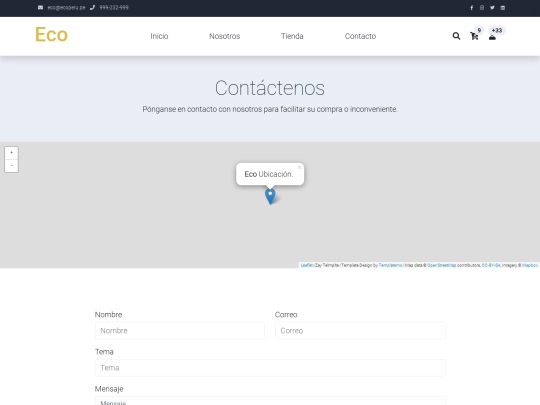Open the Templatemo attribution link
This screenshot has height=405, width=540.
point(390,265)
